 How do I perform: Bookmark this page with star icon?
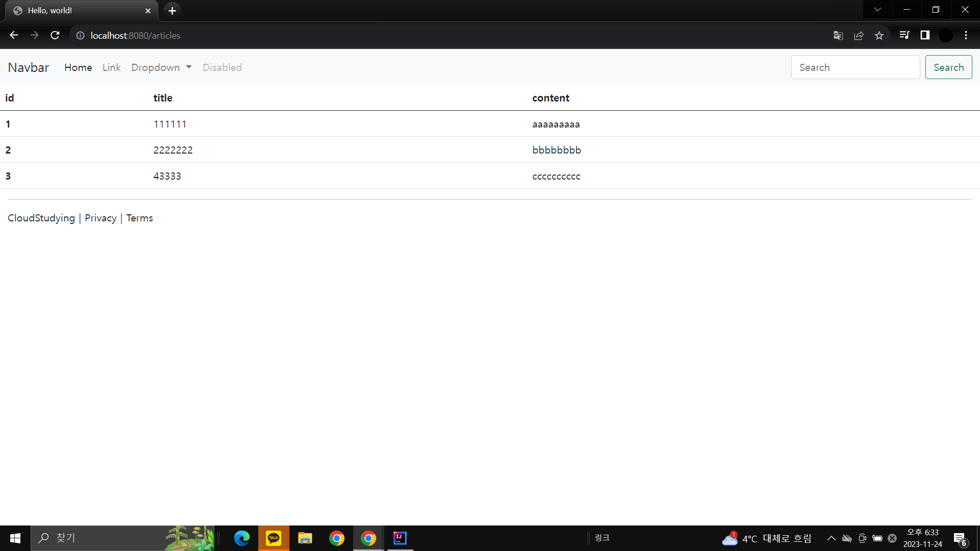(879, 35)
